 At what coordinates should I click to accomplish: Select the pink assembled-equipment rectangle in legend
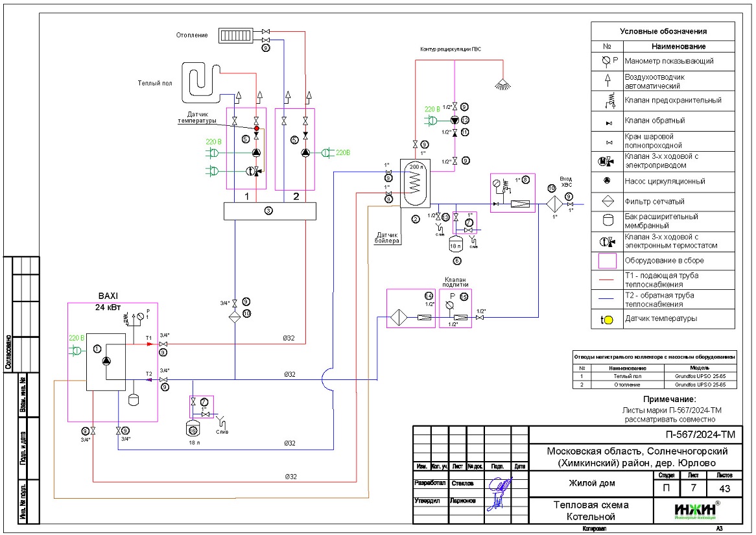click(x=607, y=261)
